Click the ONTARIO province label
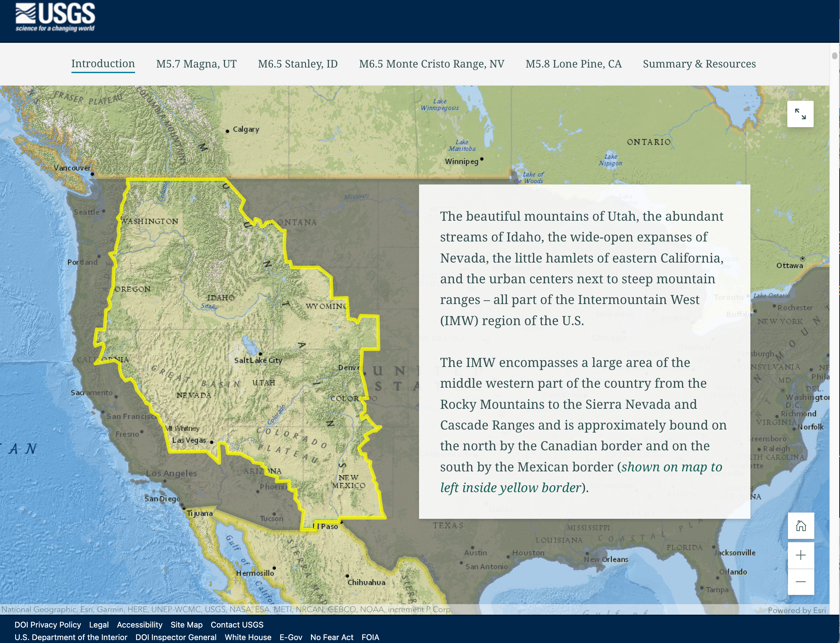The width and height of the screenshot is (840, 643). pyautogui.click(x=649, y=142)
